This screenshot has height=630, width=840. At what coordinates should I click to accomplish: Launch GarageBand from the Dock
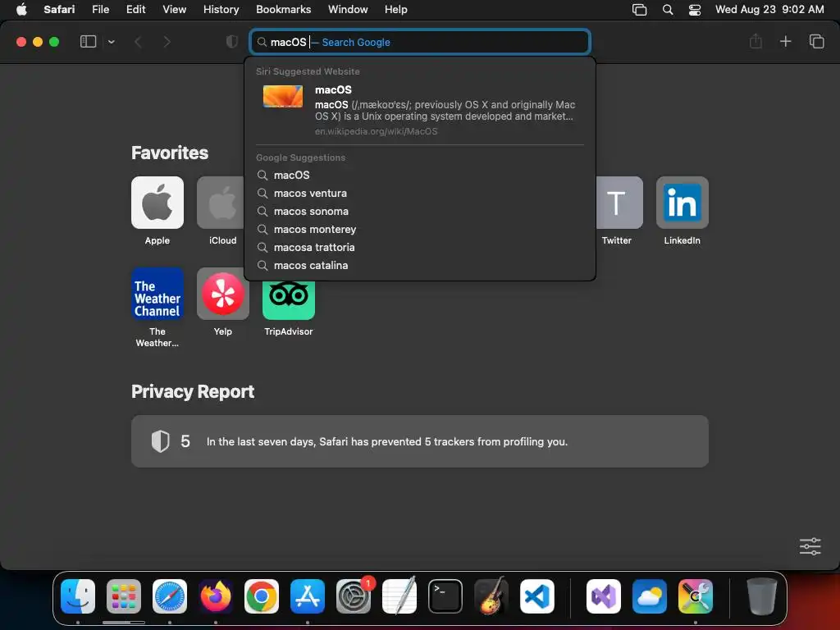tap(491, 596)
